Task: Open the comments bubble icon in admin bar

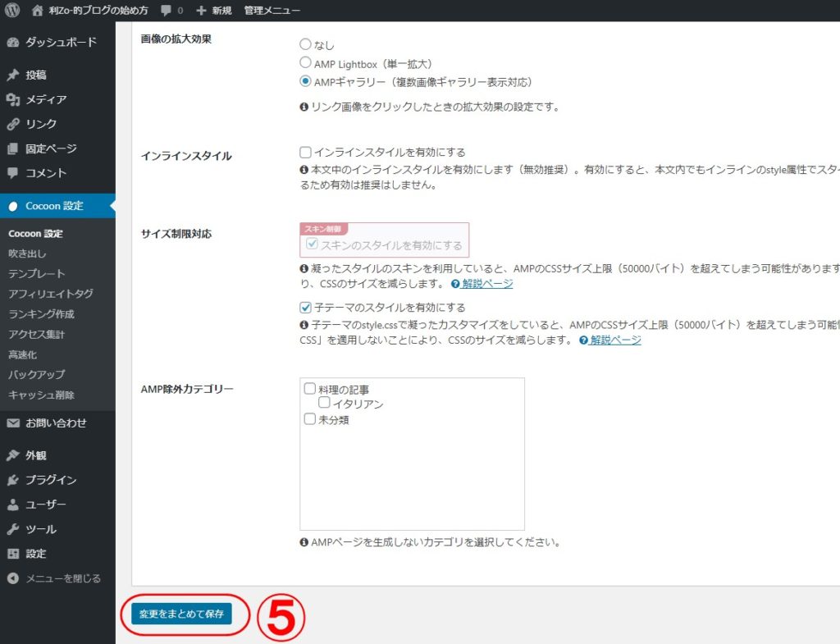Action: point(167,11)
